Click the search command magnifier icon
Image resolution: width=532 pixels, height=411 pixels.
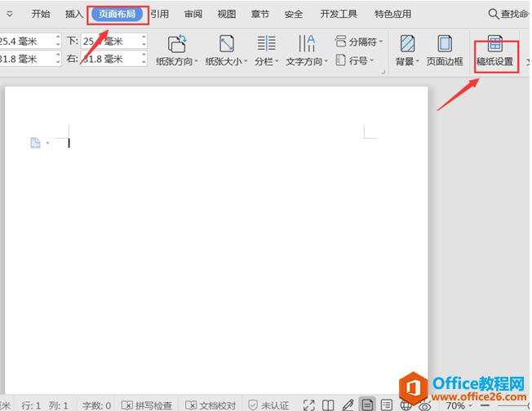click(x=494, y=14)
